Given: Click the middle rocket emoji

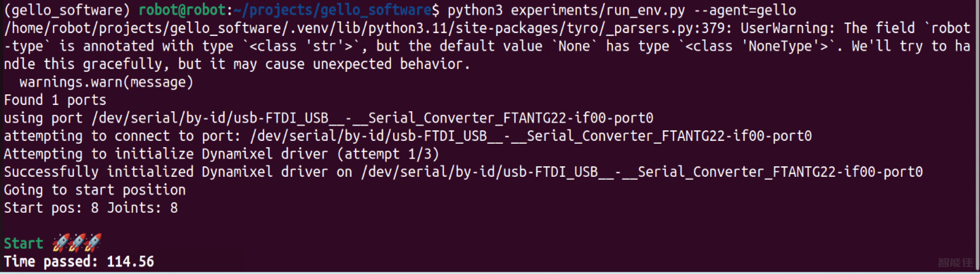Looking at the screenshot, I should click(x=77, y=243).
